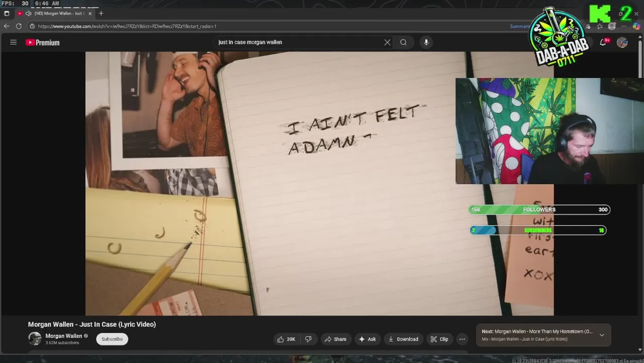Download the video
The image size is (644, 363).
403,339
